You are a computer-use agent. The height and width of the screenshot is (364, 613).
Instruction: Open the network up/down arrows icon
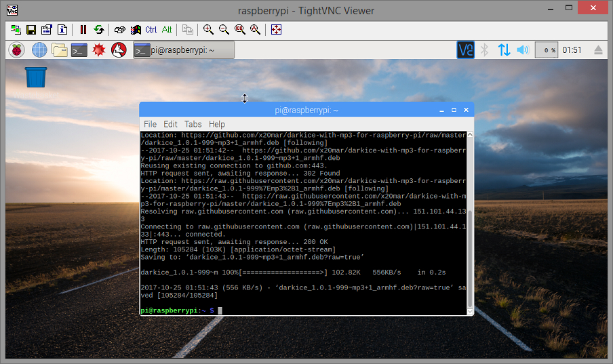coord(504,50)
